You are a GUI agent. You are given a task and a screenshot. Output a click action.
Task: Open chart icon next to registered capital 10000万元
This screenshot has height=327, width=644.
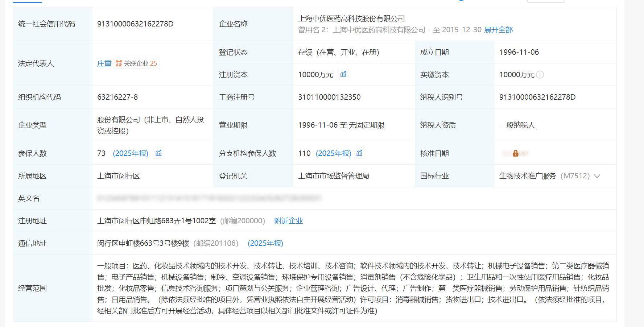pos(343,74)
